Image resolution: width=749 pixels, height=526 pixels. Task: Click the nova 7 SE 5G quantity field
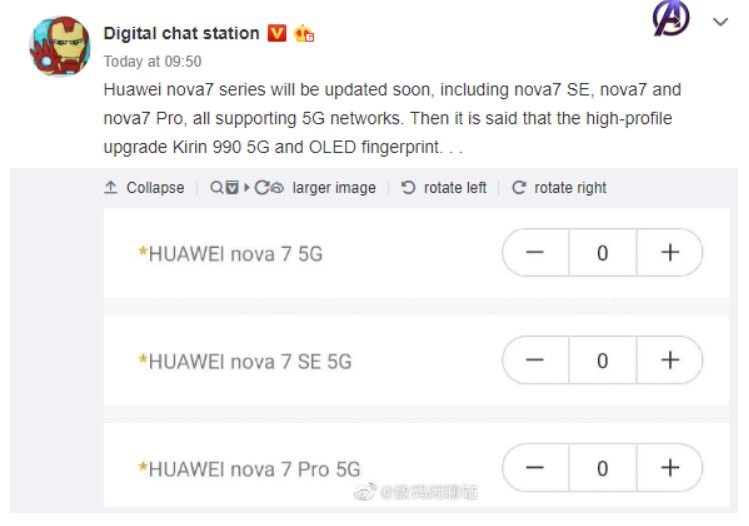click(602, 361)
